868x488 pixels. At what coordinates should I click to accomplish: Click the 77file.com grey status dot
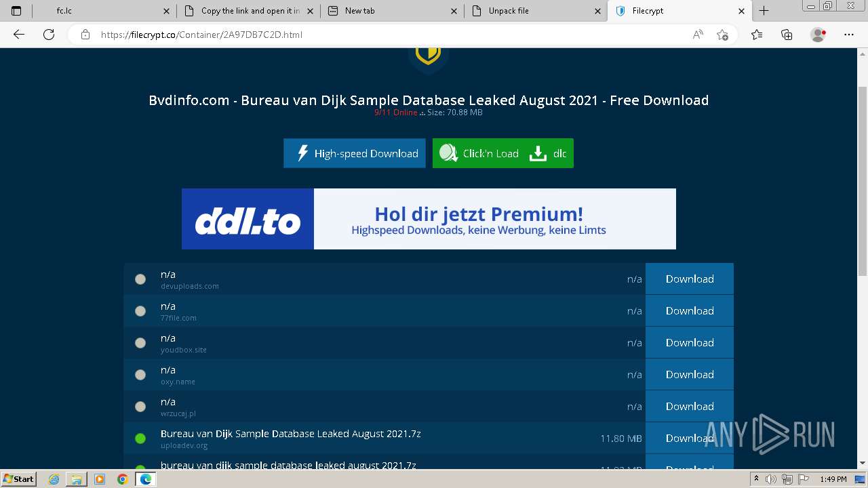point(140,311)
